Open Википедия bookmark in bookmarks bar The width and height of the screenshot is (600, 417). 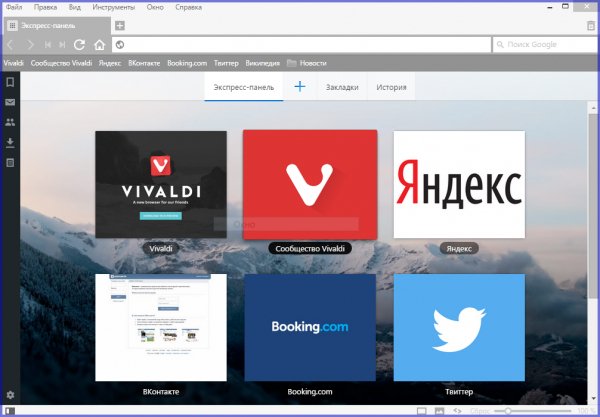coord(262,63)
